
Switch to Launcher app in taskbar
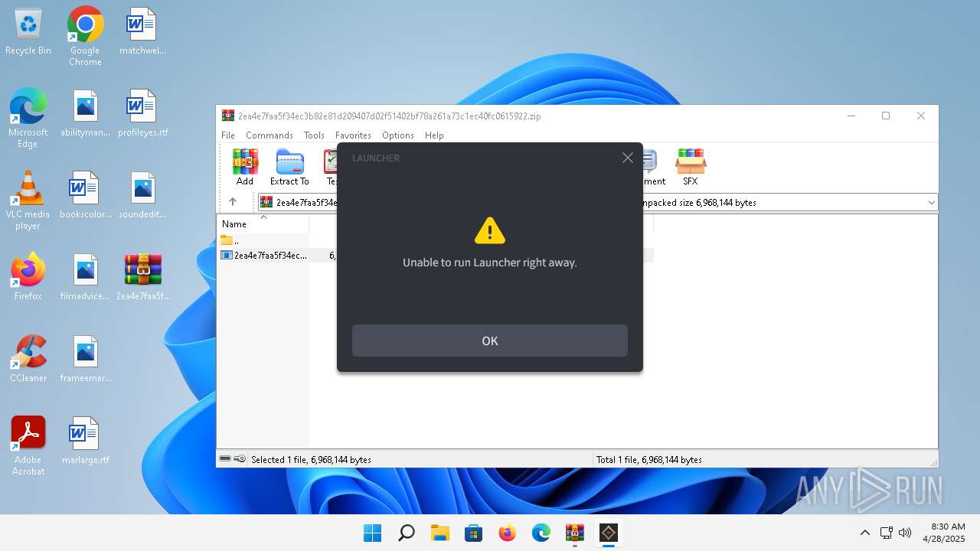609,533
